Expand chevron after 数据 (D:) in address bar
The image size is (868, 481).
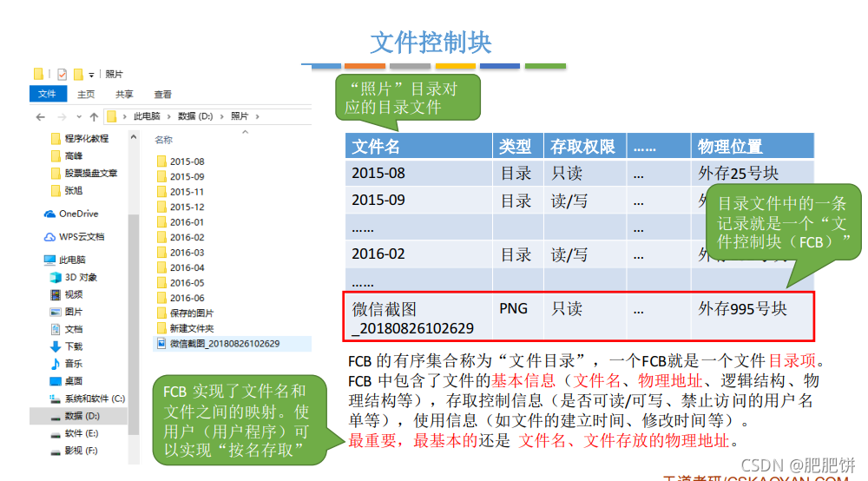coord(222,116)
